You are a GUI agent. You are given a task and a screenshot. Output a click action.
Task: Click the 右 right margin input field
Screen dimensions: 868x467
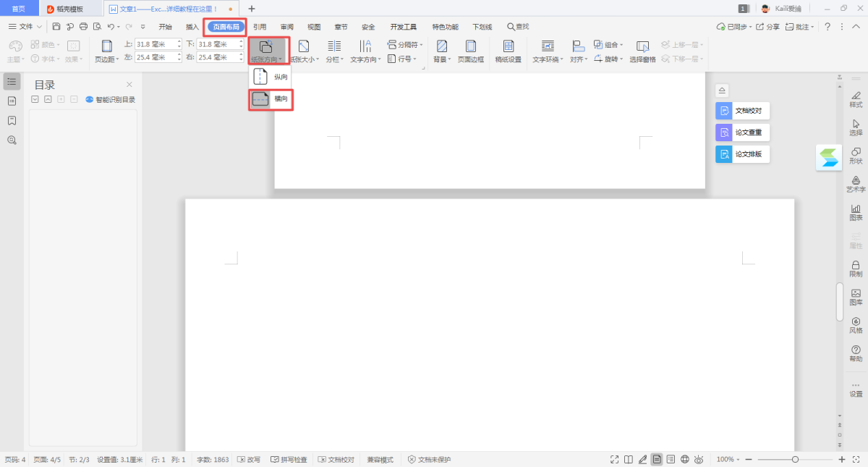[x=221, y=57]
